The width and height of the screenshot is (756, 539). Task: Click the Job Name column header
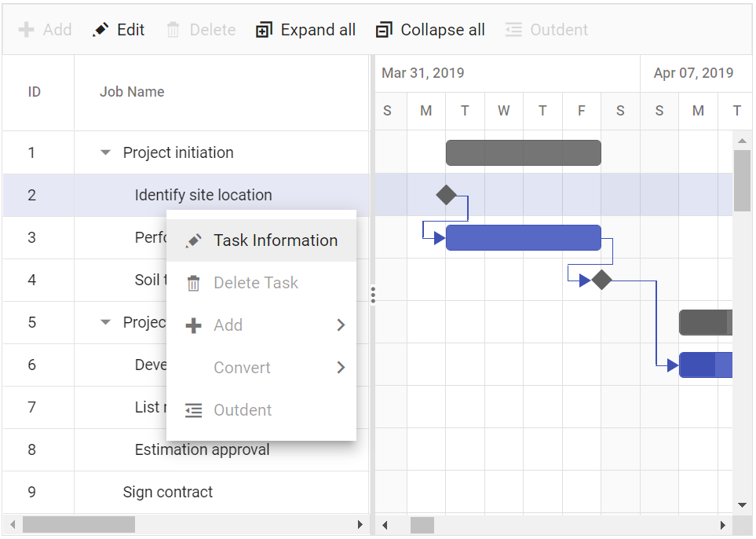pos(132,92)
